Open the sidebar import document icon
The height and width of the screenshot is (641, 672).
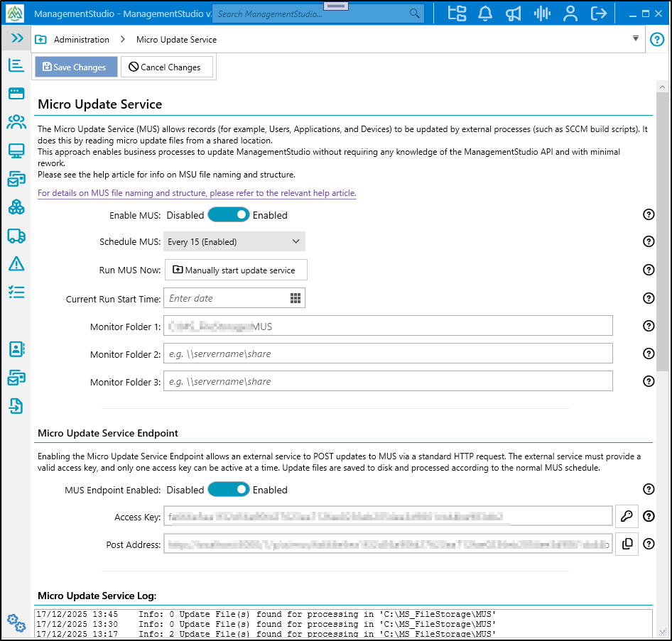[x=16, y=406]
